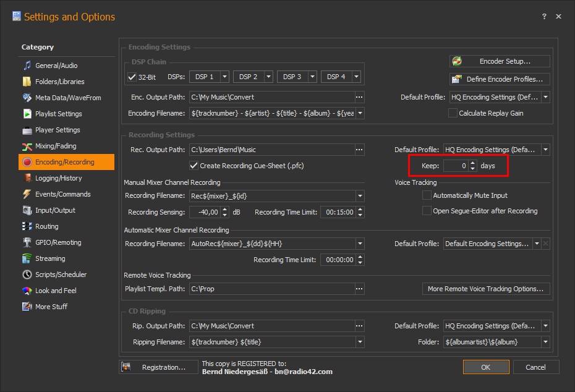Click the Routing icon
Screen dimensions: 575x392
point(27,227)
